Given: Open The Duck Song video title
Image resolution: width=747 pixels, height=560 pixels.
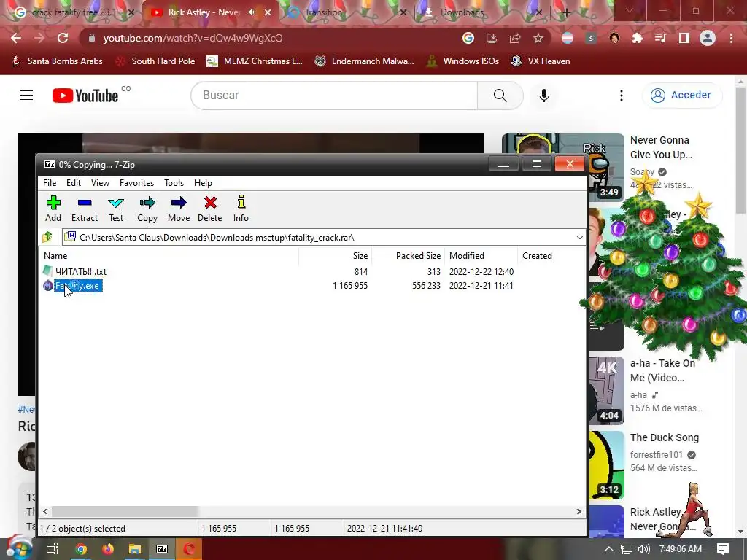Looking at the screenshot, I should [x=665, y=437].
